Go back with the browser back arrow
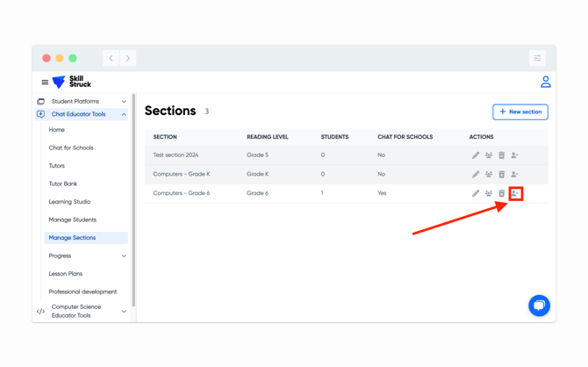 (x=111, y=58)
